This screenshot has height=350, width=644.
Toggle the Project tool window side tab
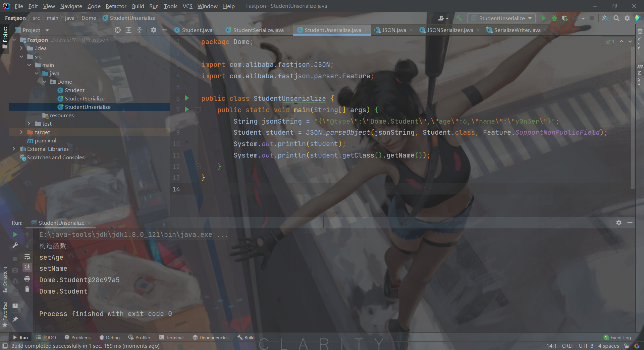[5, 38]
